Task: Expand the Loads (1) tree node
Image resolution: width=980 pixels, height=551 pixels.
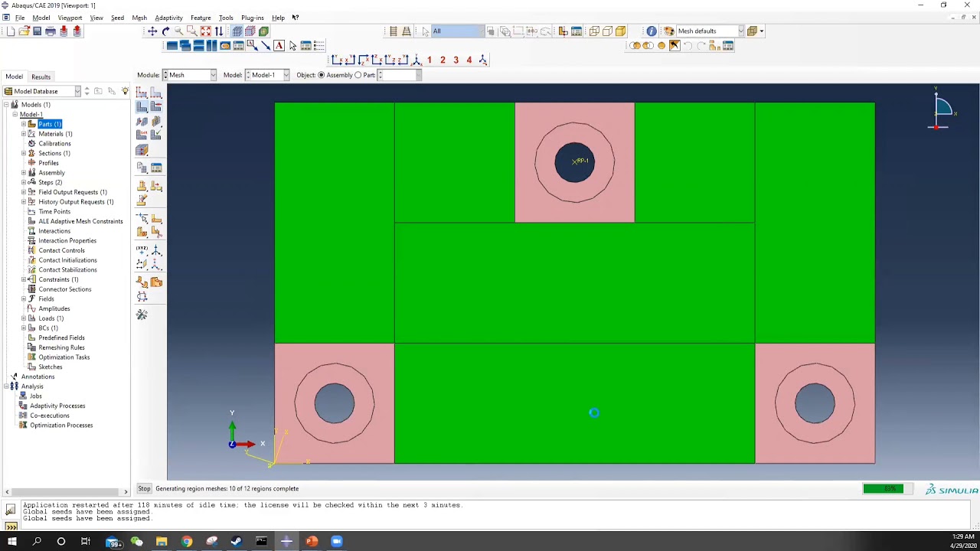Action: (x=24, y=318)
